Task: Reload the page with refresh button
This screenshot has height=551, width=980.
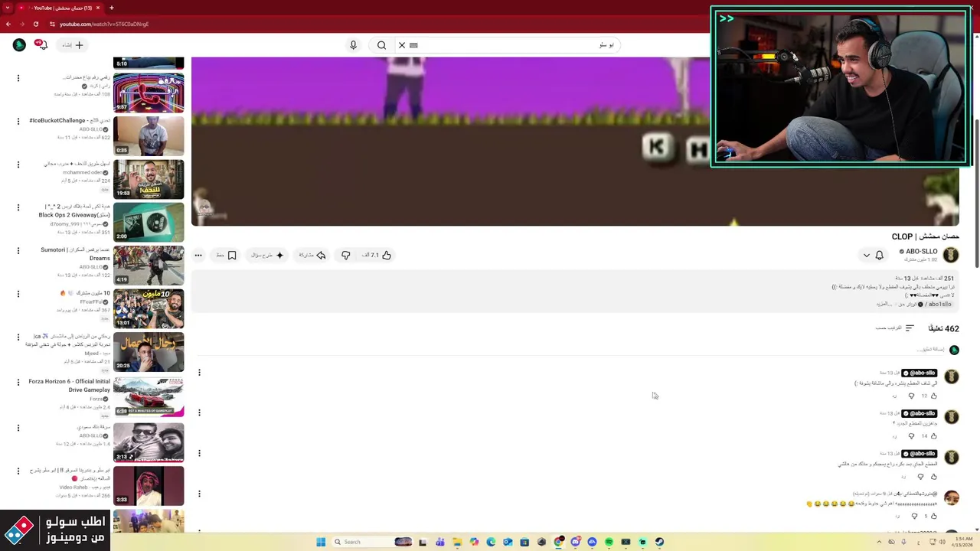Action: pos(35,24)
